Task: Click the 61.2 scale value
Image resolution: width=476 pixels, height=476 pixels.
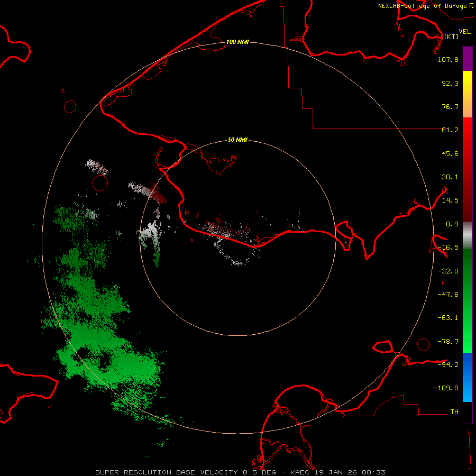Action: tap(450, 130)
